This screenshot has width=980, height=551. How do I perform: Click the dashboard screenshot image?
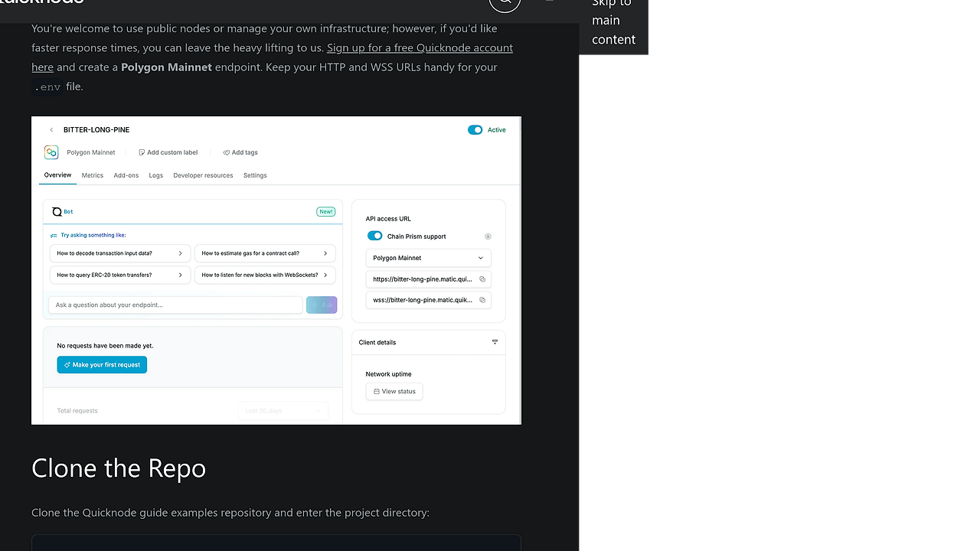[276, 270]
